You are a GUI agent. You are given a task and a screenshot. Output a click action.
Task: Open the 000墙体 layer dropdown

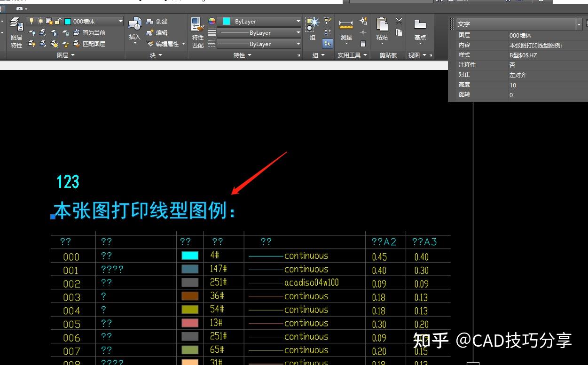[x=120, y=21]
